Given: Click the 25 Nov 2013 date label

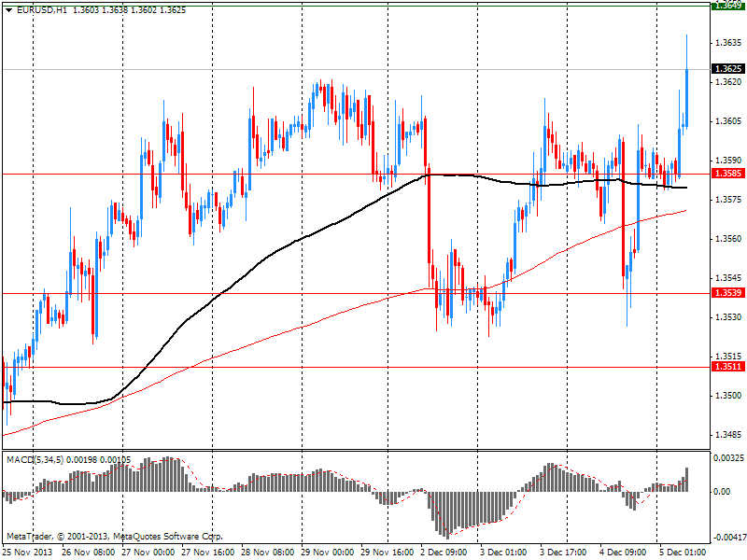Looking at the screenshot, I should point(28,552).
